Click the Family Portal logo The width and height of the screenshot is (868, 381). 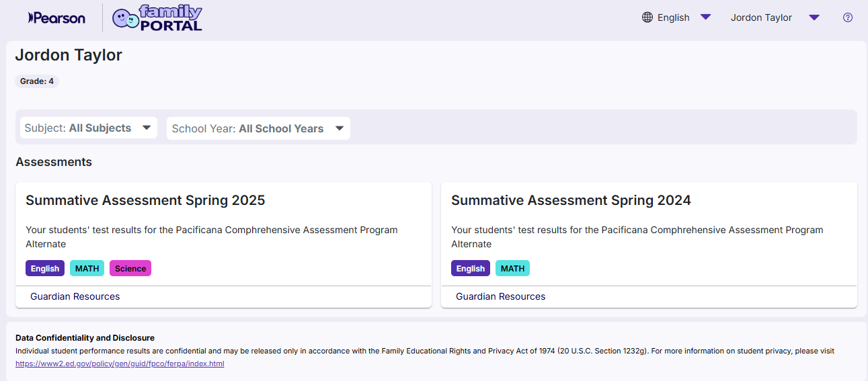(x=157, y=18)
